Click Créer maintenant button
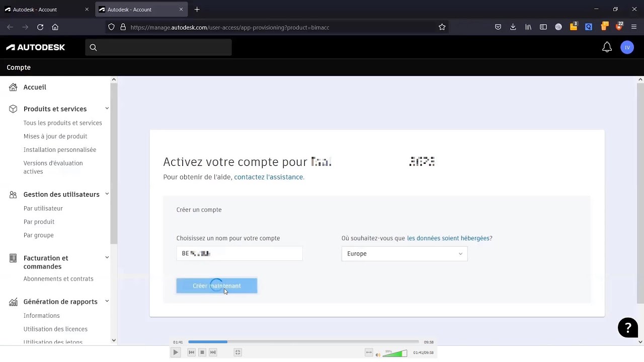 (217, 286)
